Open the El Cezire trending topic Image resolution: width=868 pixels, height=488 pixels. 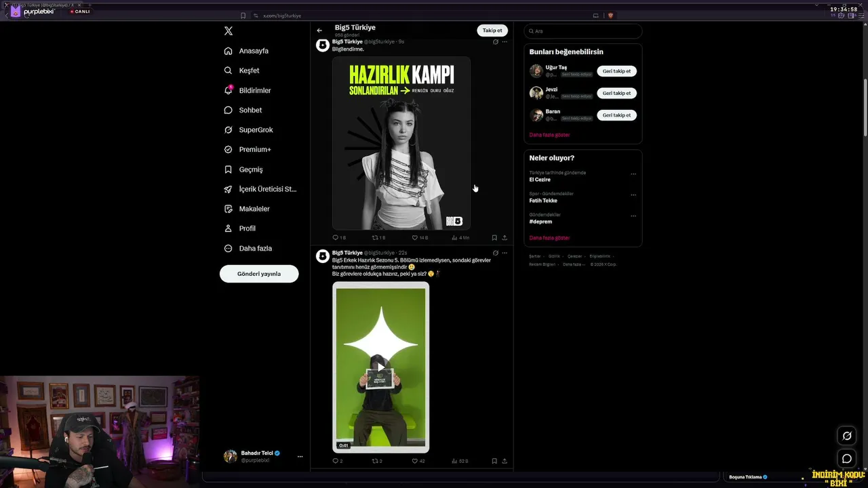[x=540, y=180]
